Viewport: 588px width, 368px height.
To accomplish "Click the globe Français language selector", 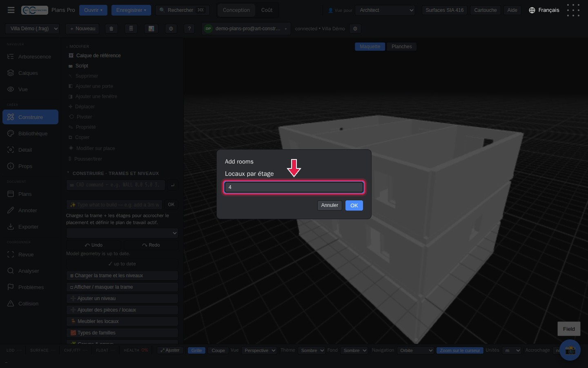I will click(x=544, y=10).
